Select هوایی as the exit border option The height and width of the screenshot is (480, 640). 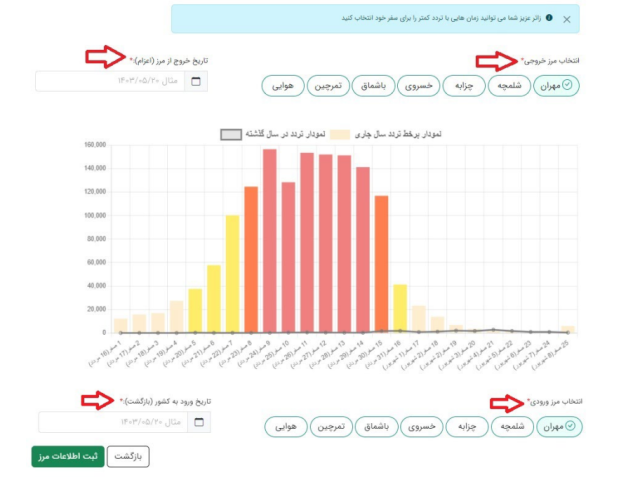(285, 86)
